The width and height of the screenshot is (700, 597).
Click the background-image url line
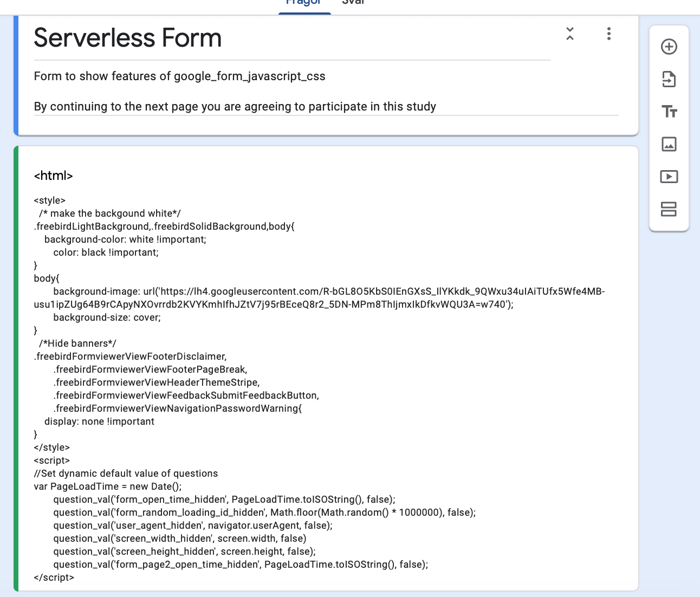319,298
